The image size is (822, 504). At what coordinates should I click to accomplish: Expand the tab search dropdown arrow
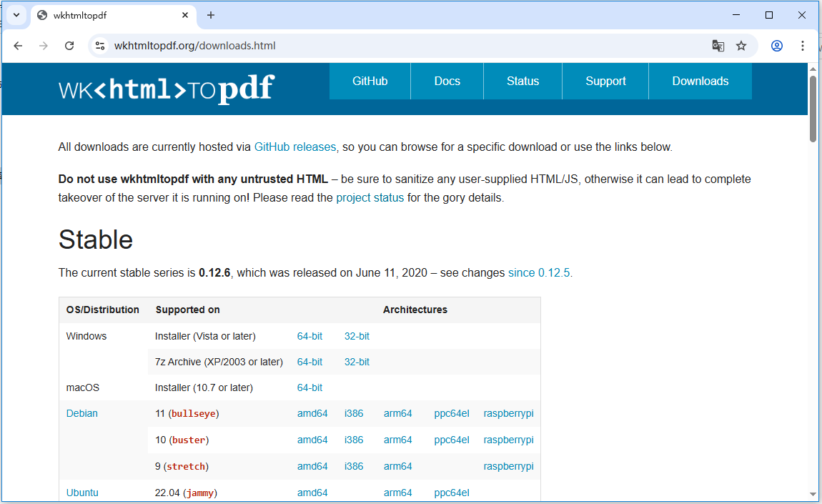[16, 15]
